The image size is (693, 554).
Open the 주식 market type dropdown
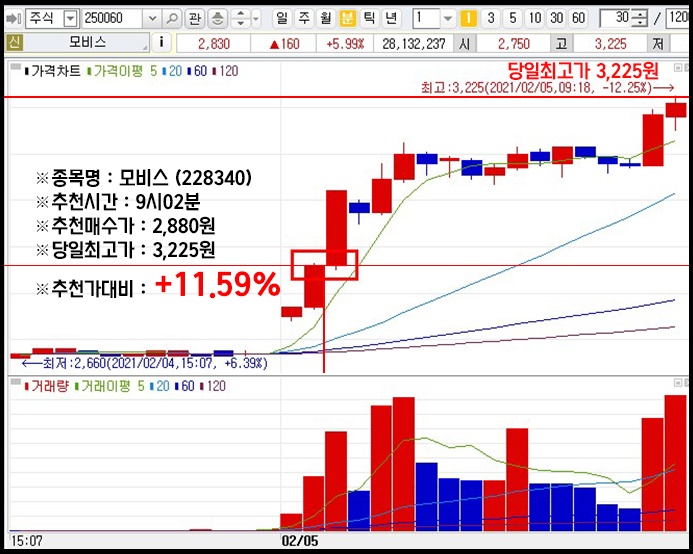tap(71, 19)
